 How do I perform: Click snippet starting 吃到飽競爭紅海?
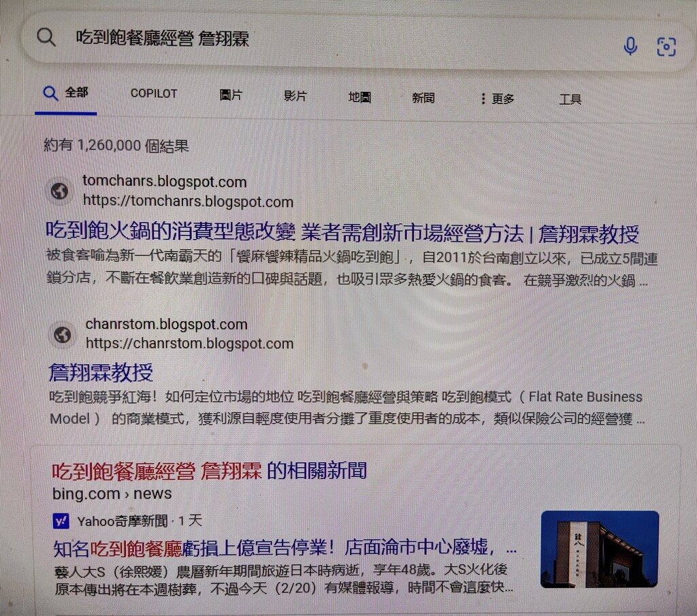pyautogui.click(x=346, y=408)
